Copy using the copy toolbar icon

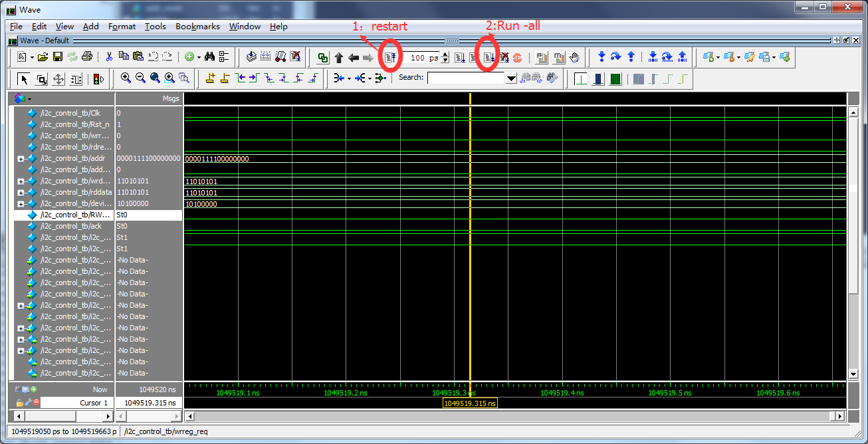pyautogui.click(x=124, y=57)
